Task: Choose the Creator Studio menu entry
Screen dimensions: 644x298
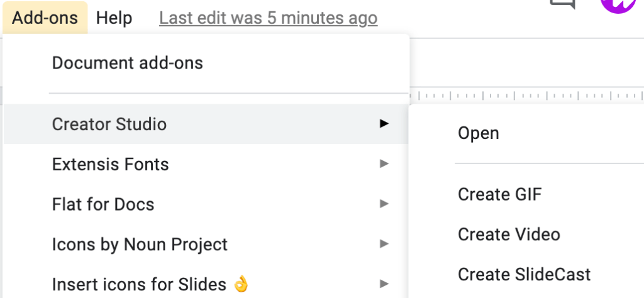Action: 109,124
